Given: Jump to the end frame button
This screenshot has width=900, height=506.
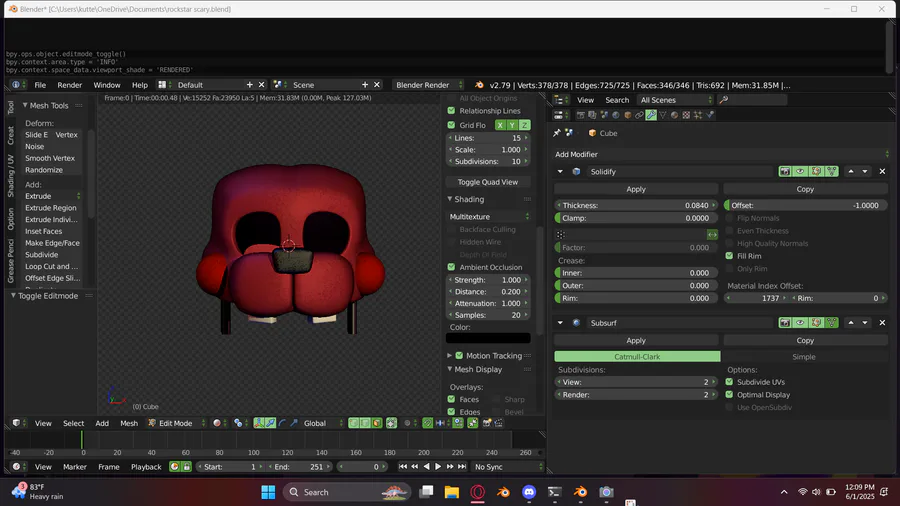Looking at the screenshot, I should click(461, 466).
